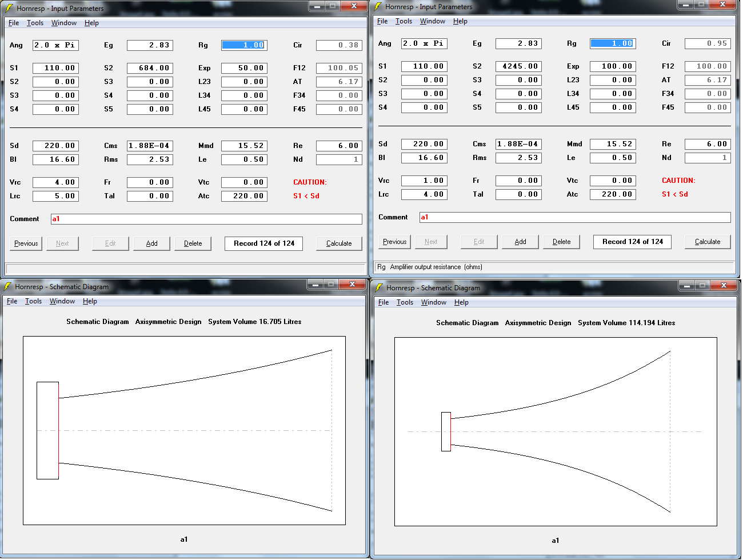Click F12 value 100.00 in right window
This screenshot has width=743, height=560.
[x=708, y=66]
